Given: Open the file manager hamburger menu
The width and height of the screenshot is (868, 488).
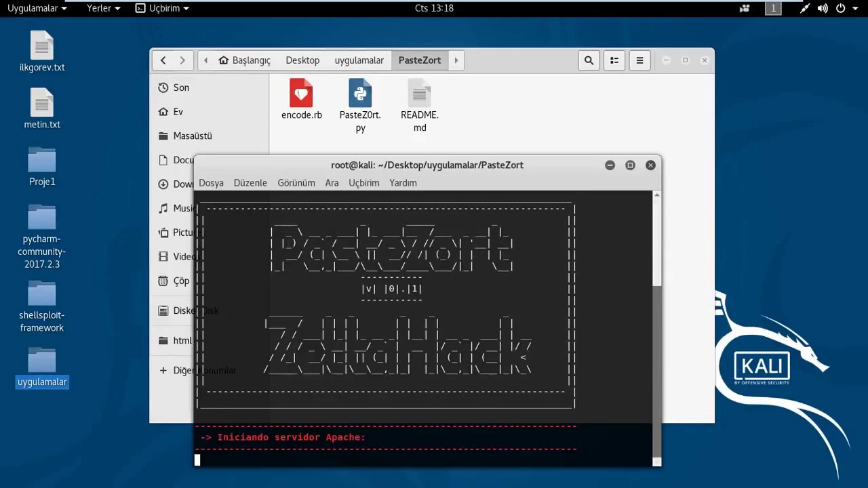Looking at the screenshot, I should pyautogui.click(x=639, y=60).
